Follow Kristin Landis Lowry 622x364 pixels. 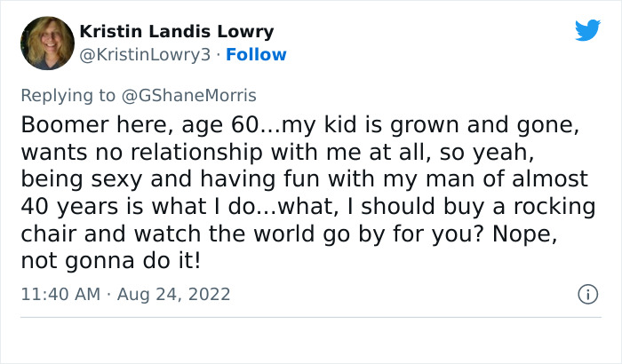[256, 55]
